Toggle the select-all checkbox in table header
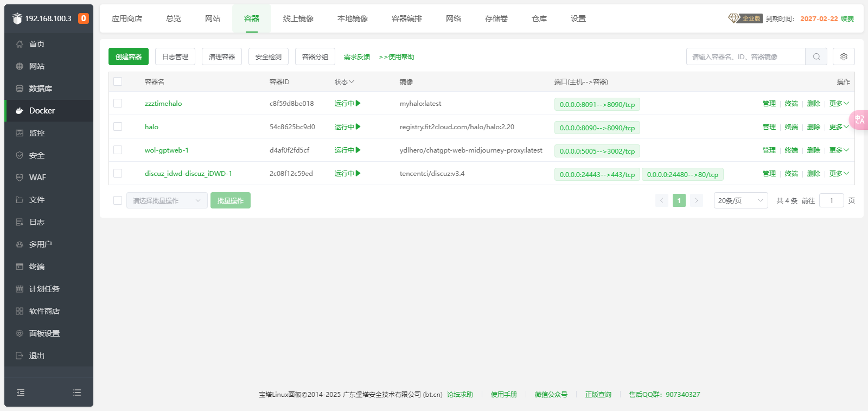Viewport: 868px width, 411px height. pyautogui.click(x=118, y=81)
